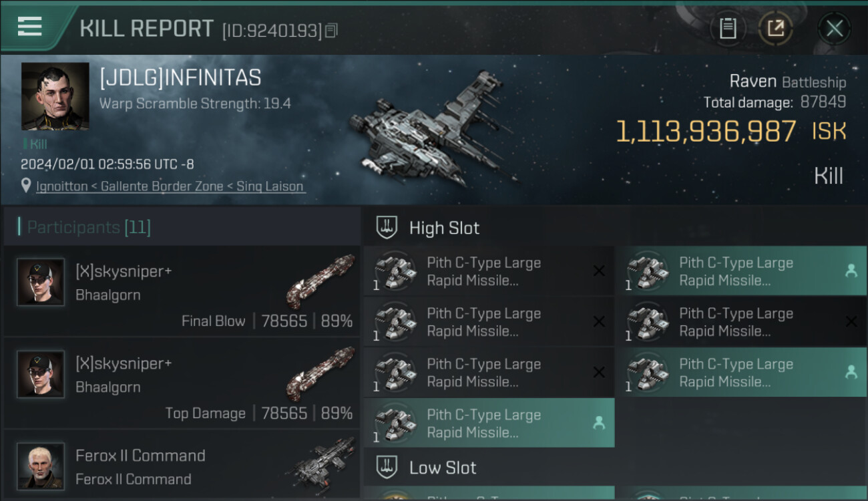
Task: Click Ferox II Command pilot portrait
Action: pos(41,466)
